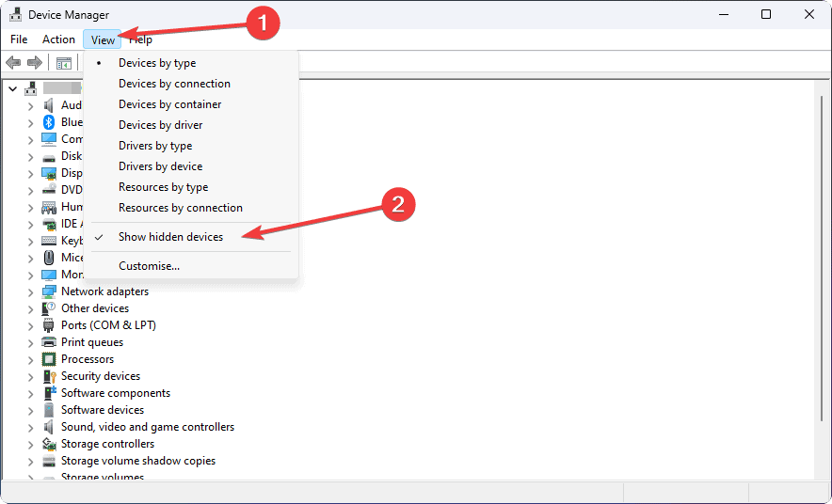
Task: Click the Sound, video and game controllers icon
Action: pyautogui.click(x=49, y=427)
